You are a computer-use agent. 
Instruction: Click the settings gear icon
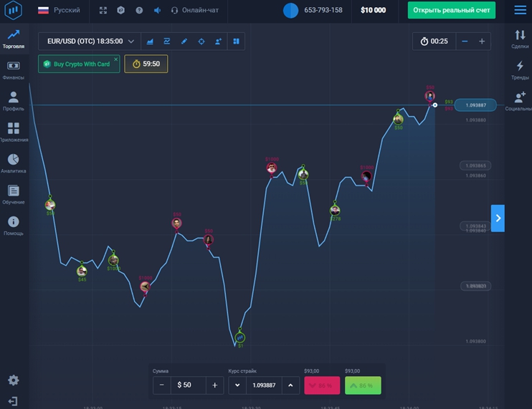(13, 380)
